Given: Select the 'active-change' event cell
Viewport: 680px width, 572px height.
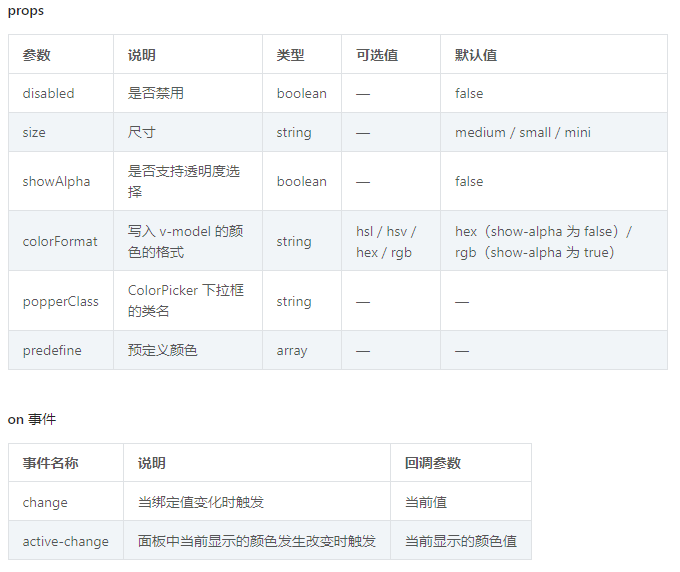Looking at the screenshot, I should [65, 541].
